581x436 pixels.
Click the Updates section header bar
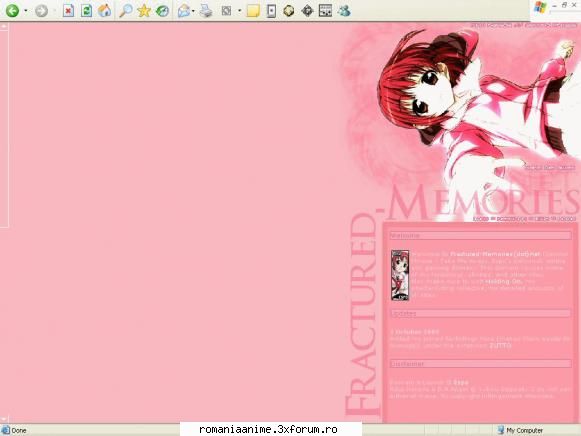click(480, 314)
